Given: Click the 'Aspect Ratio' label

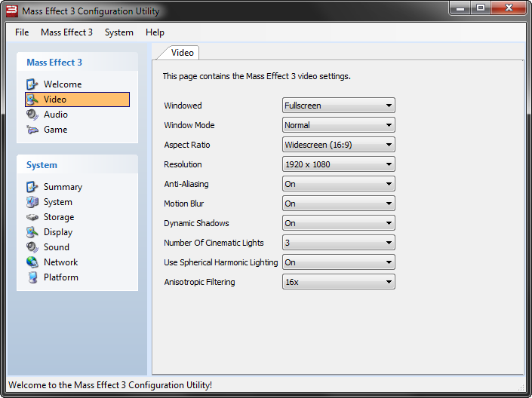Looking at the screenshot, I should [x=187, y=145].
